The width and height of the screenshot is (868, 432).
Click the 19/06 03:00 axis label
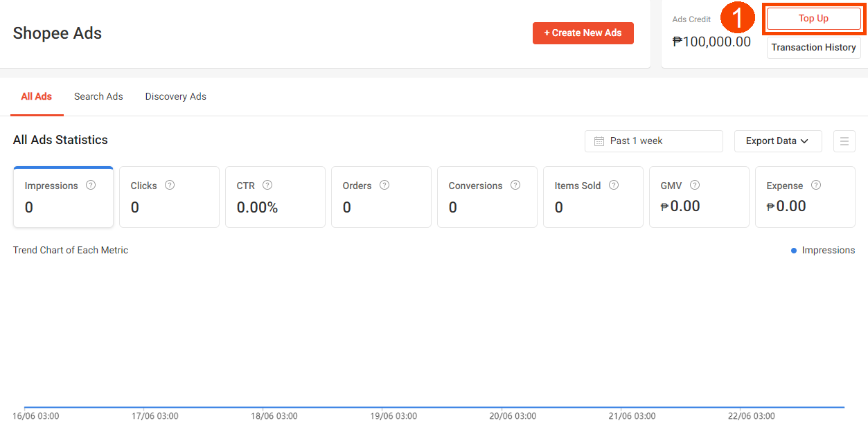[393, 416]
